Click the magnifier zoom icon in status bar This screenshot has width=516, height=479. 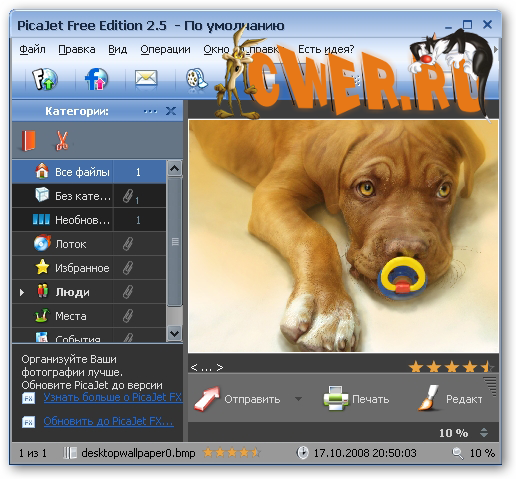pyautogui.click(x=458, y=453)
